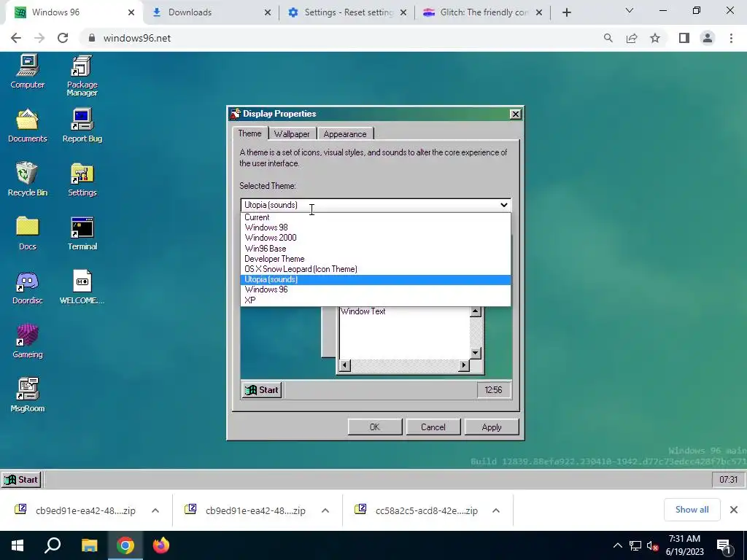Screen dimensions: 747x560
Task: Choose Windows 96 theme option
Action: coord(376,289)
